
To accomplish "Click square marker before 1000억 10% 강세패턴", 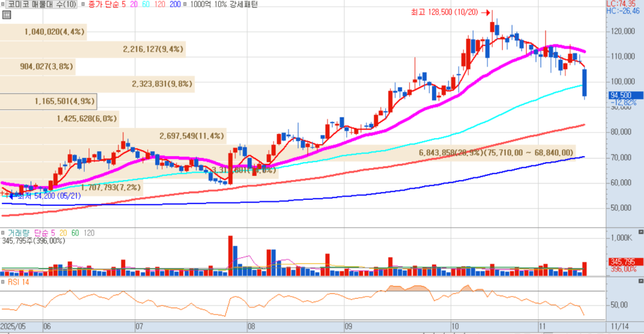I will coord(185,5).
